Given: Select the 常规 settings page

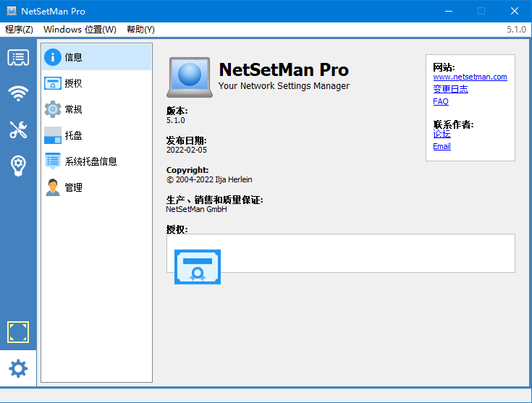Looking at the screenshot, I should tap(97, 109).
